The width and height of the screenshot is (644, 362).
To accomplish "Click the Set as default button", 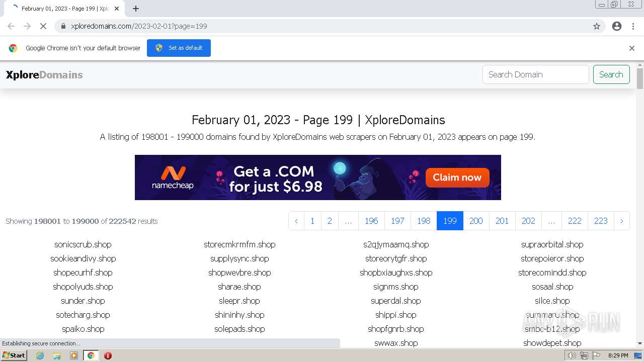I will coord(179,48).
